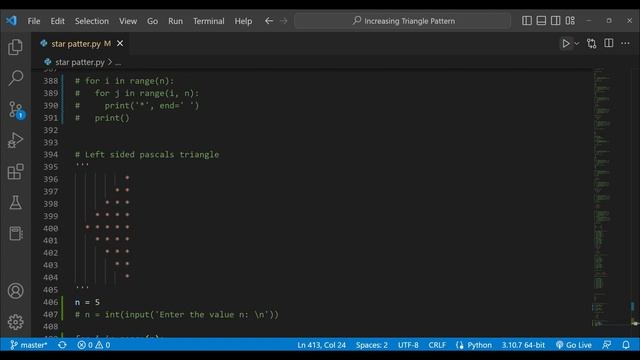Open the View menu
640x360 pixels.
[x=128, y=21]
